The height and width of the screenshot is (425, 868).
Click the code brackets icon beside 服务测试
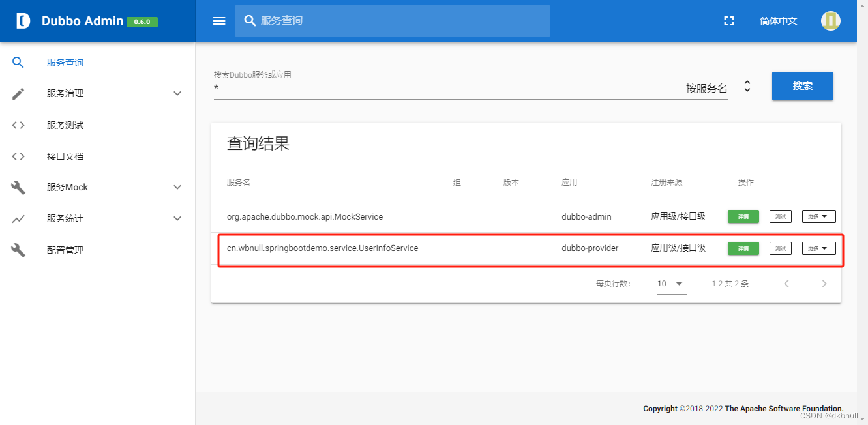18,125
